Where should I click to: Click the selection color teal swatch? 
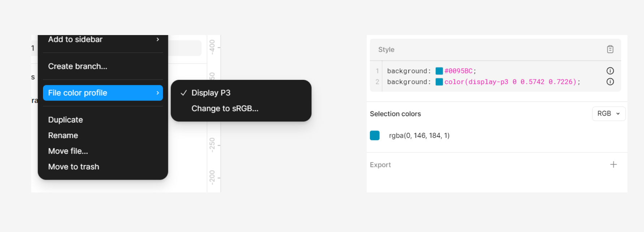coord(375,136)
